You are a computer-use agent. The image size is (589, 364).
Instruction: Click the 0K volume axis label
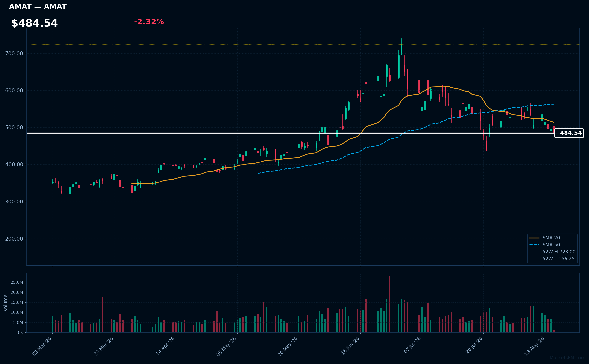(20, 333)
